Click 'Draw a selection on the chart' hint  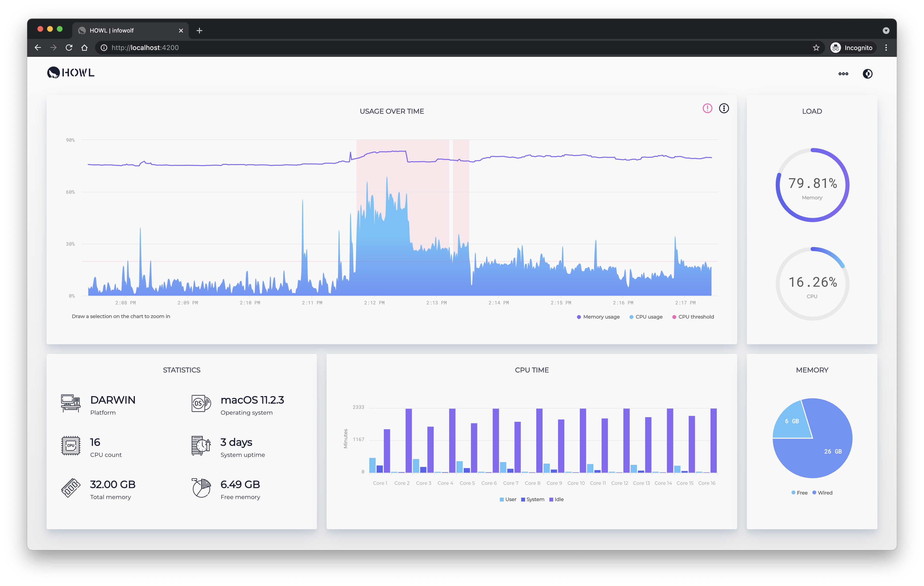click(121, 316)
